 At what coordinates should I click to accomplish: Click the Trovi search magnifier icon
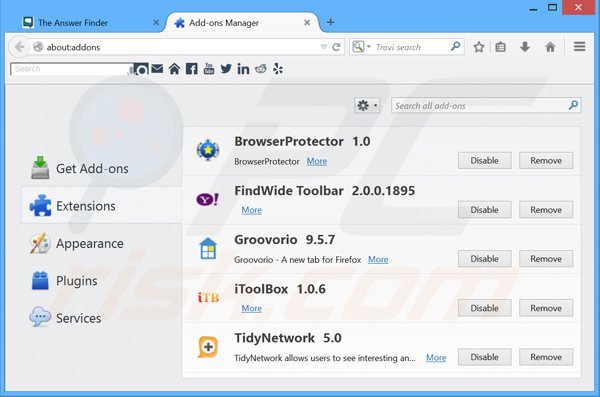pos(455,47)
